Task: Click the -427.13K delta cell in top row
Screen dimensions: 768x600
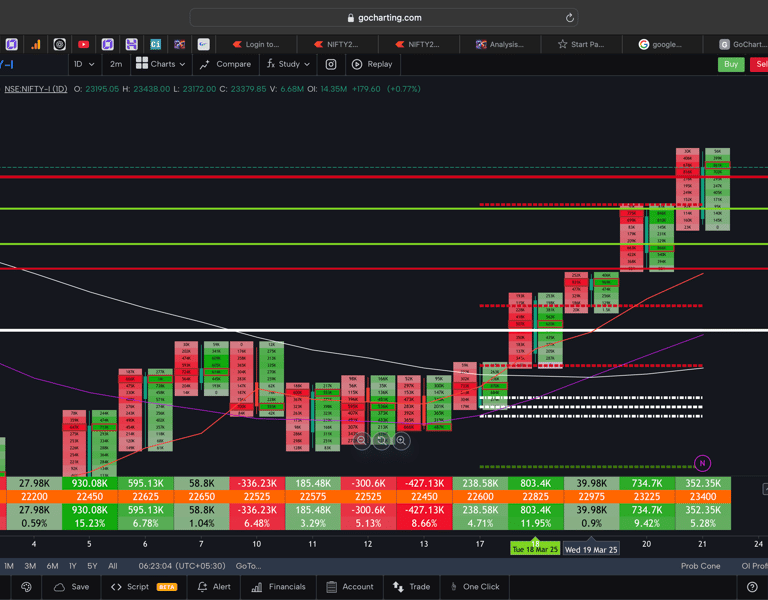Action: tap(424, 483)
